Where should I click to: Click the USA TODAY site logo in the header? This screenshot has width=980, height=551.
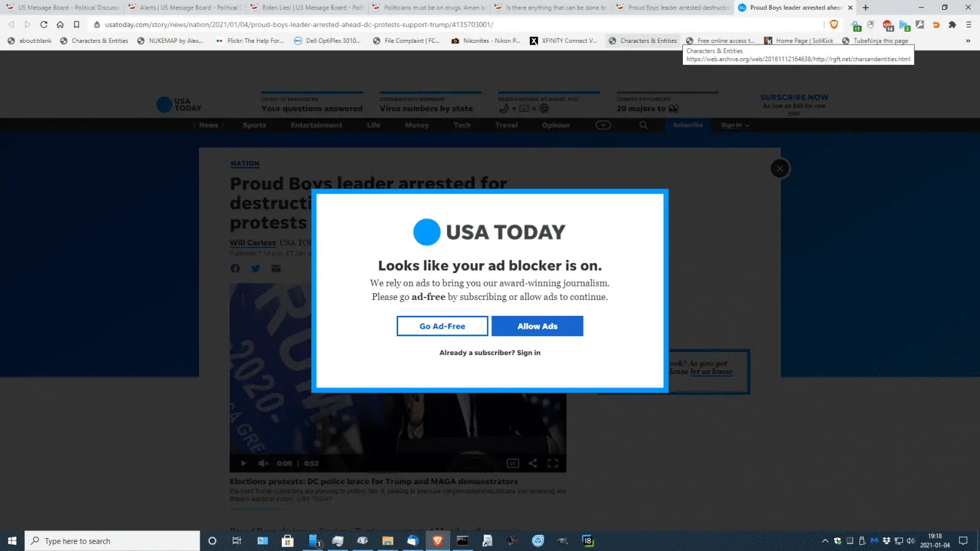coord(179,105)
